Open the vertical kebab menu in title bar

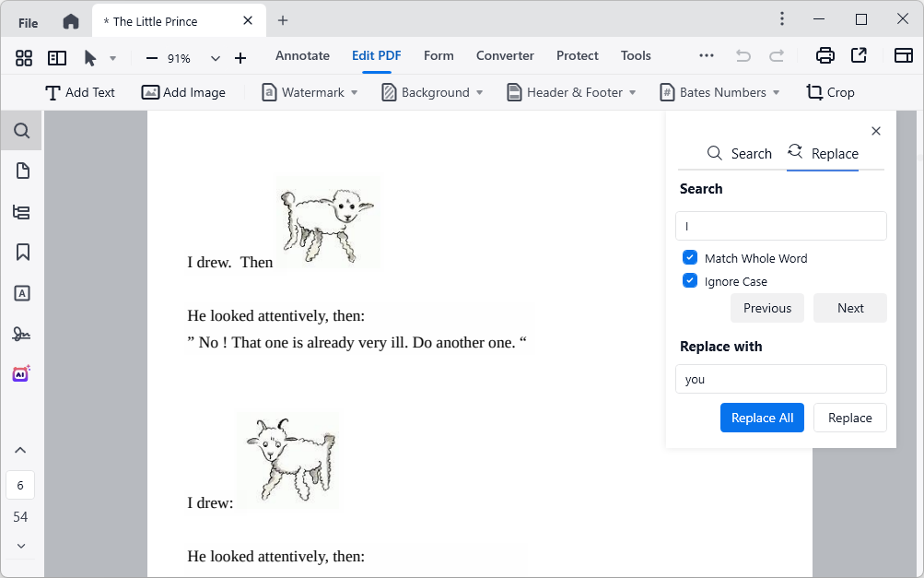782,18
